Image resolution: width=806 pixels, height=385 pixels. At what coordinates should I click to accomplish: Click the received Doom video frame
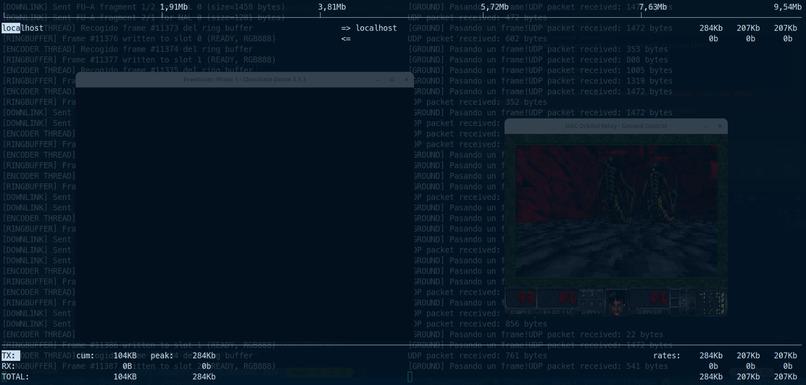pyautogui.click(x=617, y=211)
